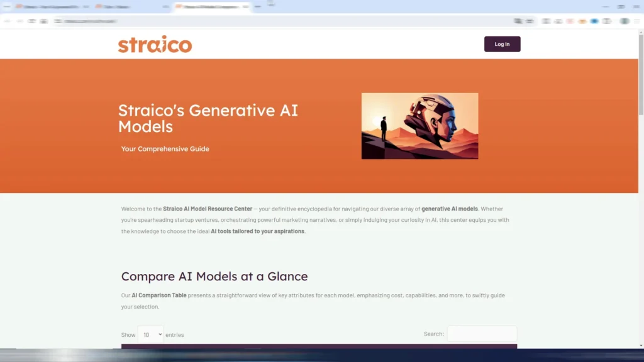The width and height of the screenshot is (644, 362).
Task: Click the orange extension icon in toolbar
Action: 582,21
